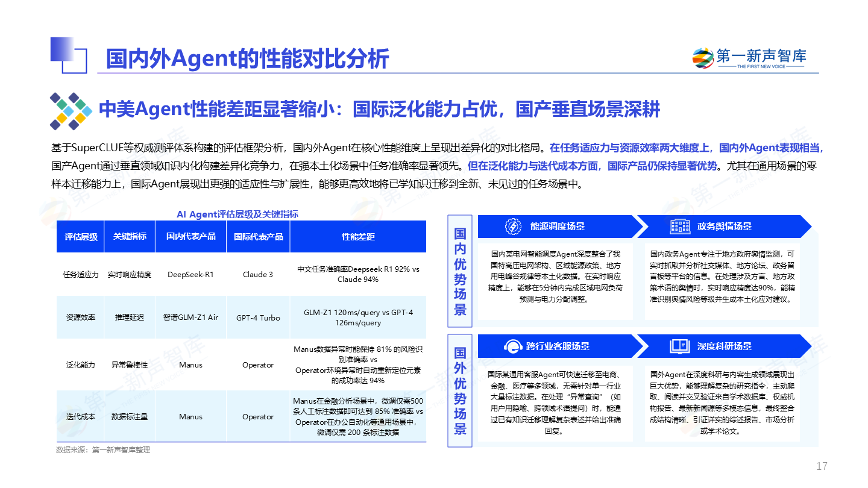868x488 pixels.
Task: Select the 评估层级 table header
Action: pyautogui.click(x=81, y=237)
